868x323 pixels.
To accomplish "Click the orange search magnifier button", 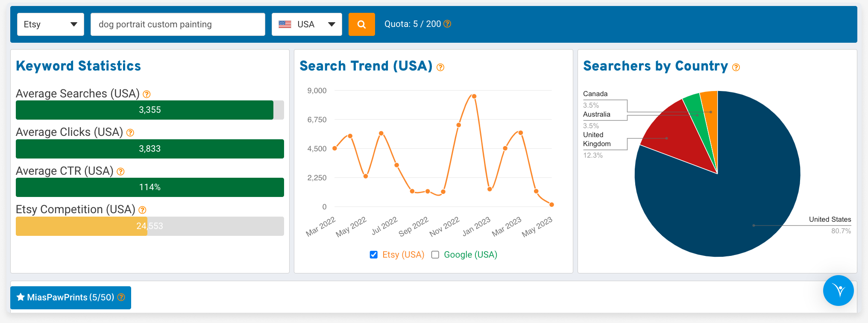I will [x=361, y=24].
